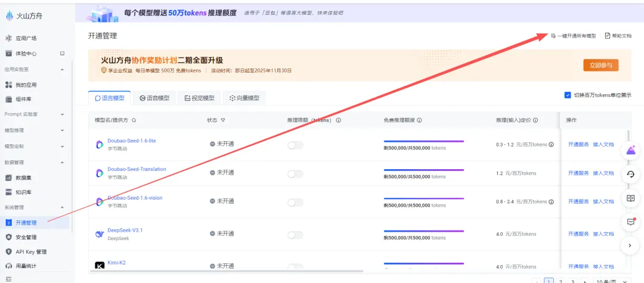Click the 50万tokens promo banner
This screenshot has height=283, width=644.
pos(360,13)
